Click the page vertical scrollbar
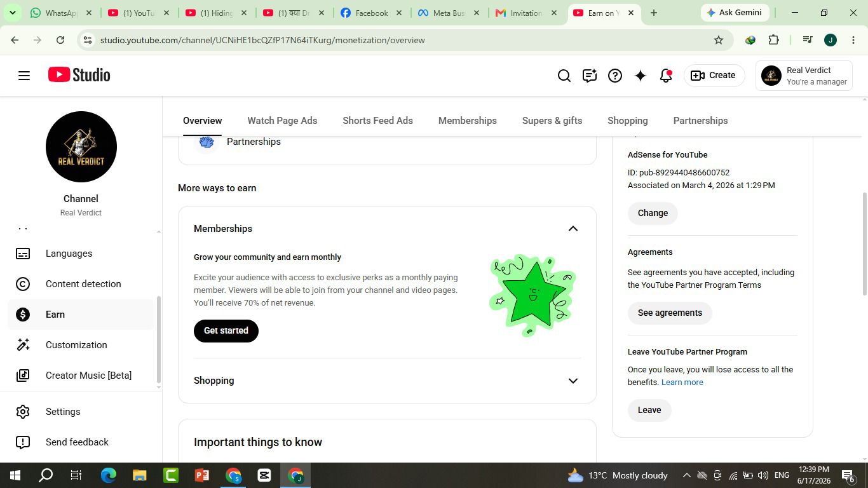 (x=864, y=243)
